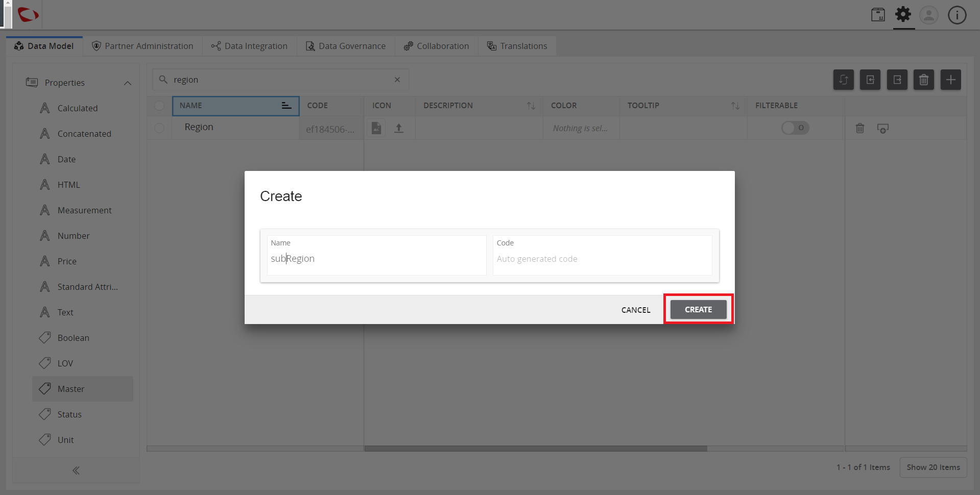
Task: Click the export toolbar button
Action: [x=897, y=80]
